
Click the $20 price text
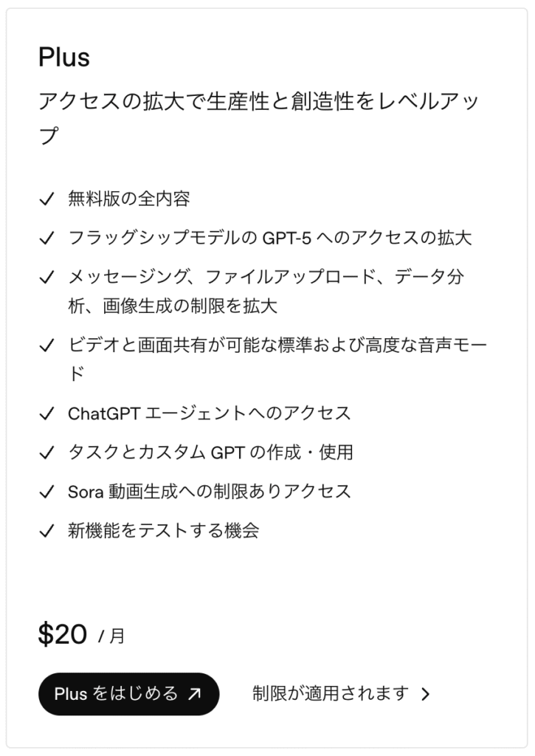pyautogui.click(x=63, y=634)
